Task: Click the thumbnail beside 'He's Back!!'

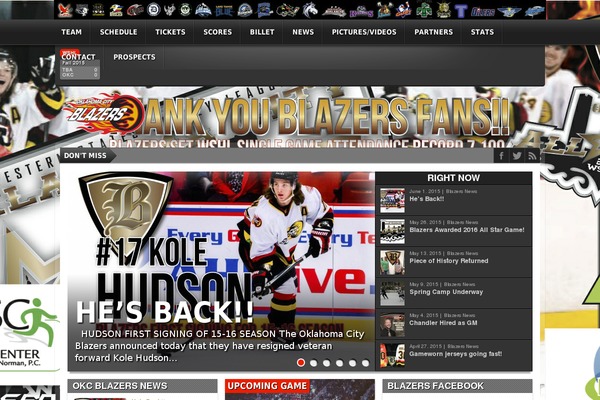Action: coord(392,200)
